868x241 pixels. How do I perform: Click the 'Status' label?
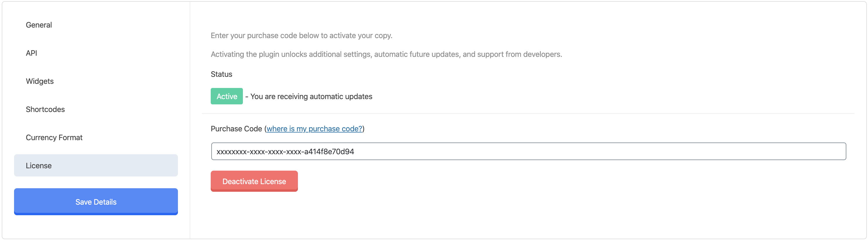coord(221,74)
